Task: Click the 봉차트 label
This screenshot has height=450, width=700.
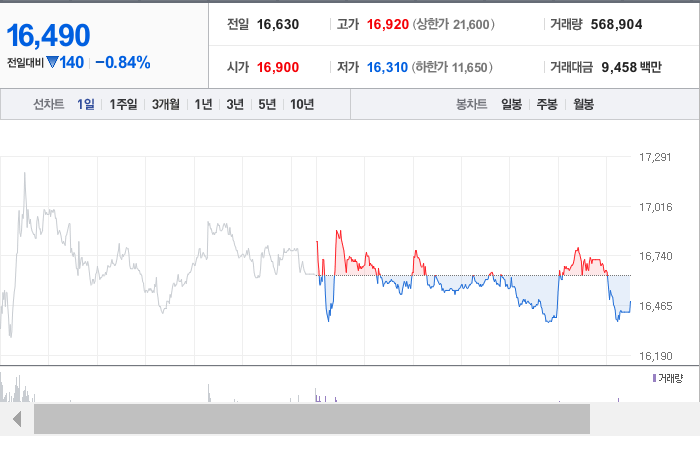Action: tap(471, 104)
